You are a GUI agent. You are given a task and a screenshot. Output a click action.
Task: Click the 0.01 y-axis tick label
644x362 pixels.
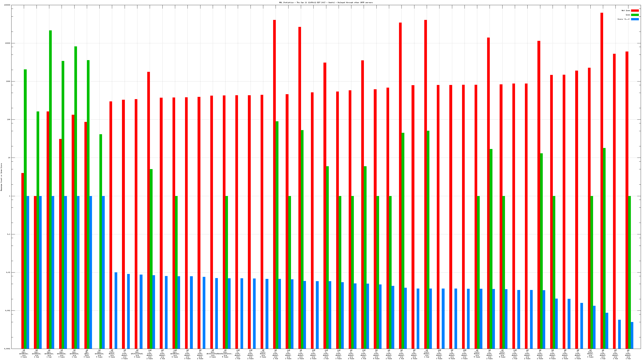[8, 272]
